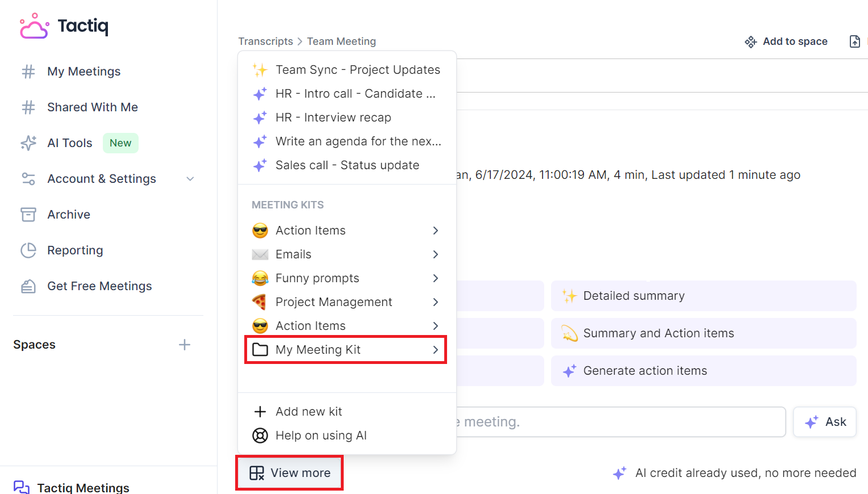Click the laughing emoji for Funny prompts
868x494 pixels.
coord(260,278)
